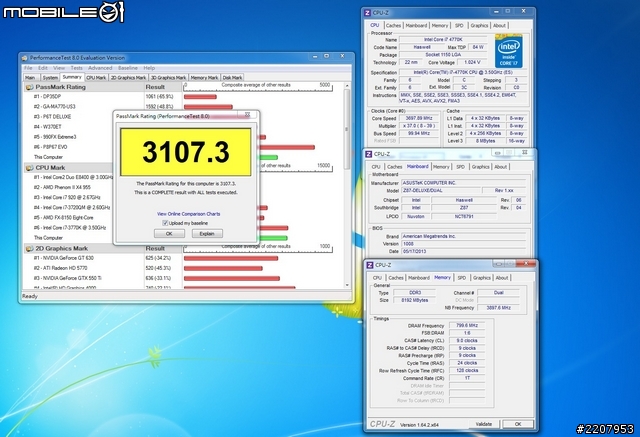This screenshot has width=640, height=437.
Task: Click the DRAM Frequency value in CPU-Z Memory
Action: [467, 325]
